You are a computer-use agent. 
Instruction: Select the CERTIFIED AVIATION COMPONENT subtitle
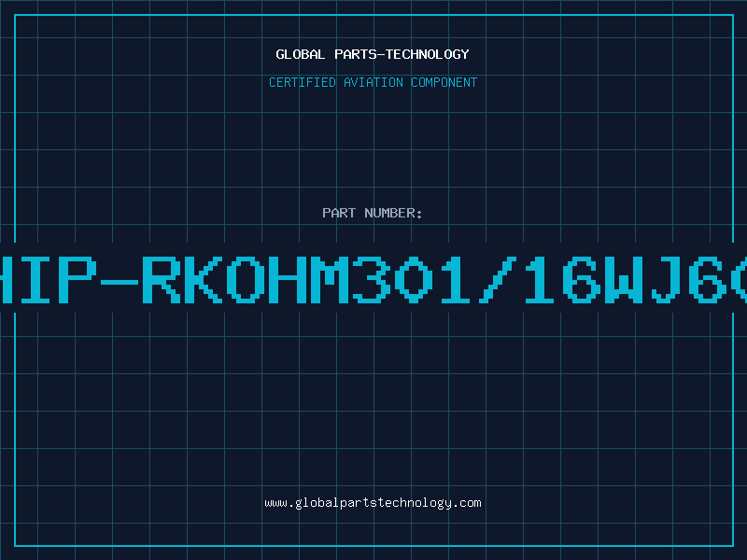click(x=373, y=82)
